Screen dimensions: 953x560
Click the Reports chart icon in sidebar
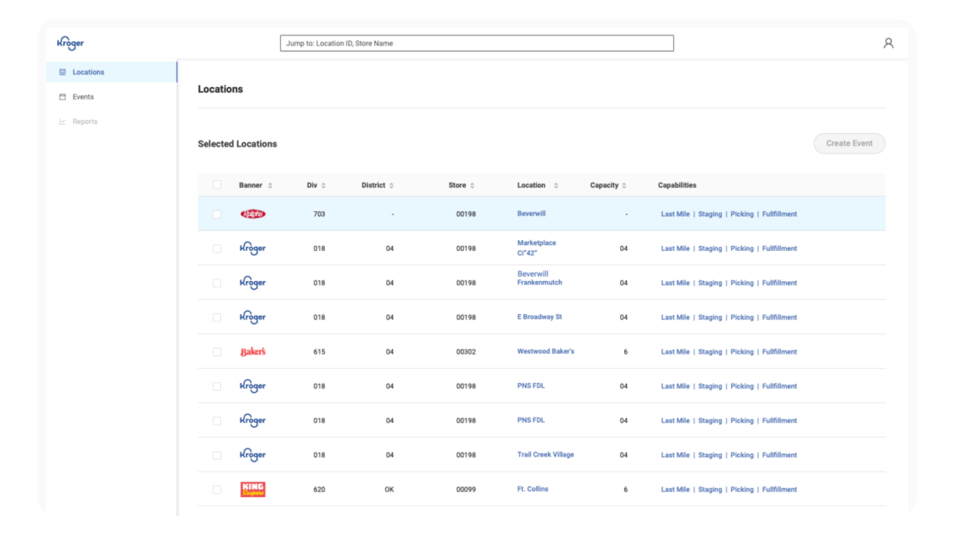62,122
